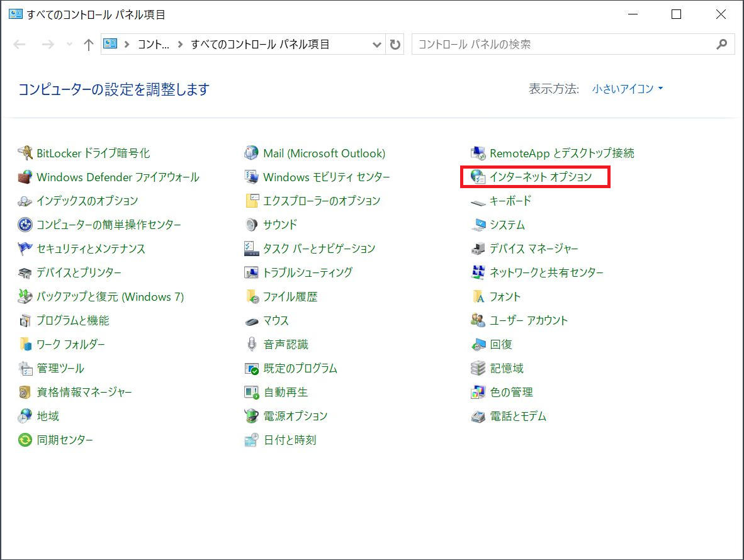
Task: Open the システム computer icon
Action: 478,225
